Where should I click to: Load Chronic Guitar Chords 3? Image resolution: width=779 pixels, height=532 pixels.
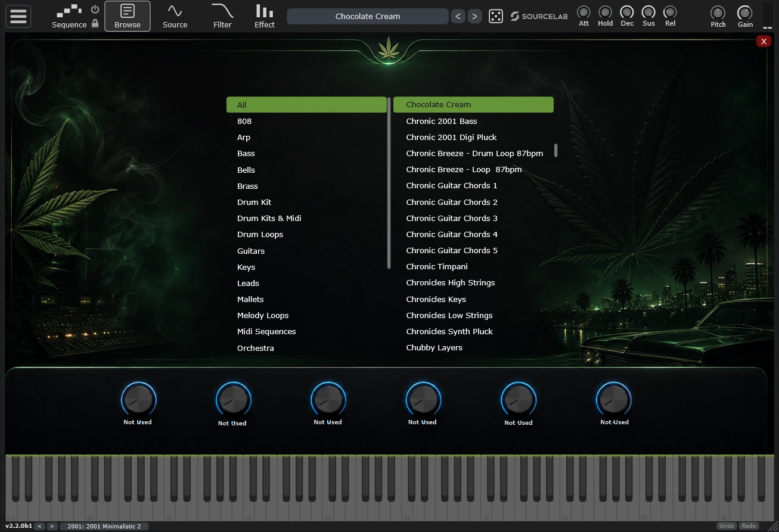point(473,218)
